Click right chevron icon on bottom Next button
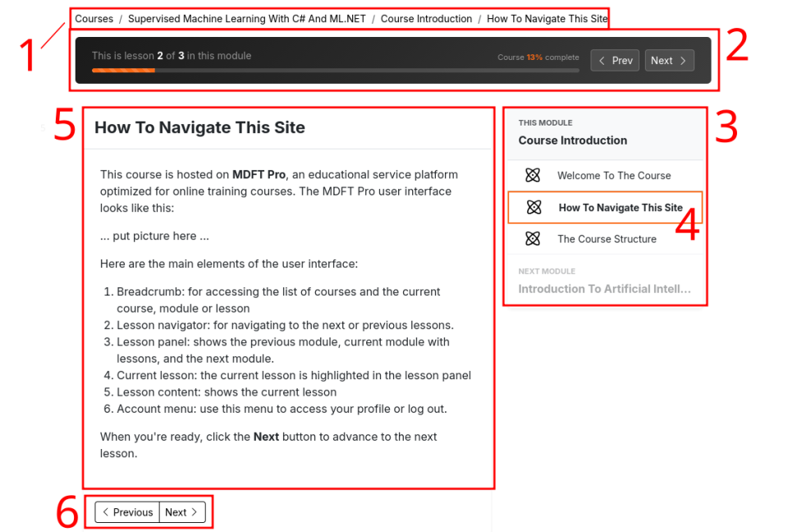 pos(194,512)
